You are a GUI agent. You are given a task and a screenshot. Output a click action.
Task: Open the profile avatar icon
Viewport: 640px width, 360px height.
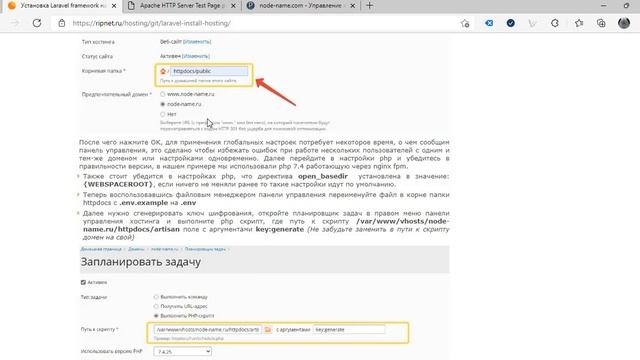[x=624, y=23]
